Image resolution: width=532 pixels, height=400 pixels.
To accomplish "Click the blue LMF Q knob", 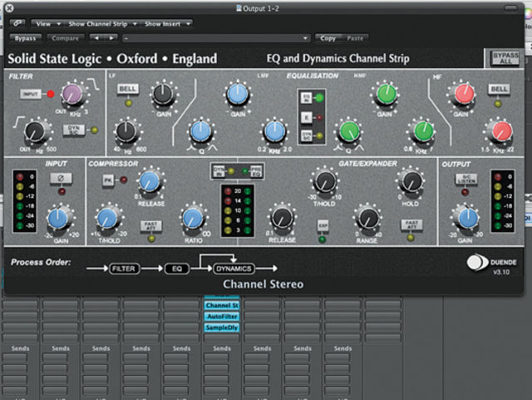I will [x=200, y=131].
